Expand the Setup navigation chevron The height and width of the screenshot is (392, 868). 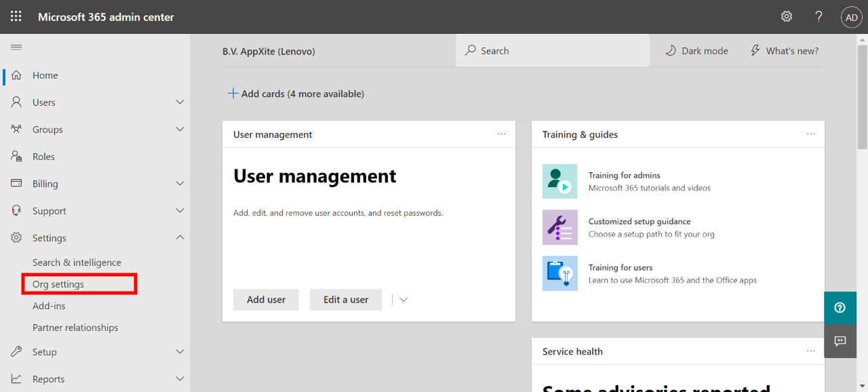tap(180, 352)
